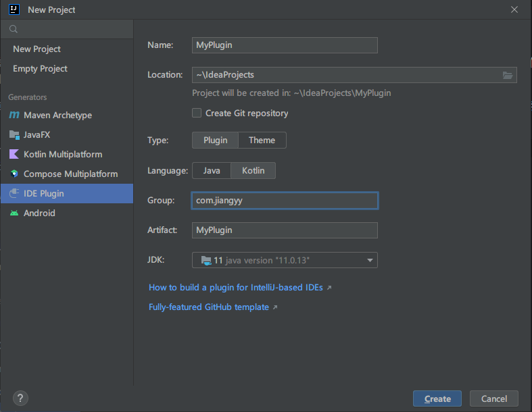Click the Maven Archetype generator icon

pos(14,115)
